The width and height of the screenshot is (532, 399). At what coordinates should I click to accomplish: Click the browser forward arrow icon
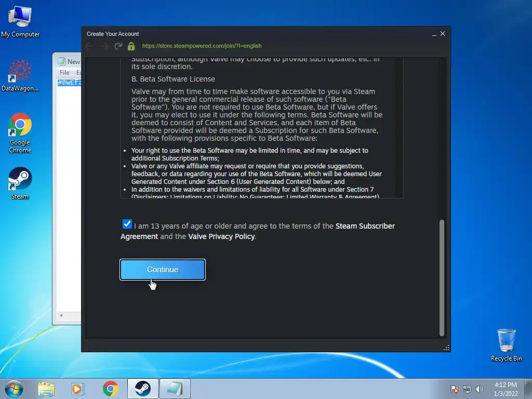click(104, 46)
